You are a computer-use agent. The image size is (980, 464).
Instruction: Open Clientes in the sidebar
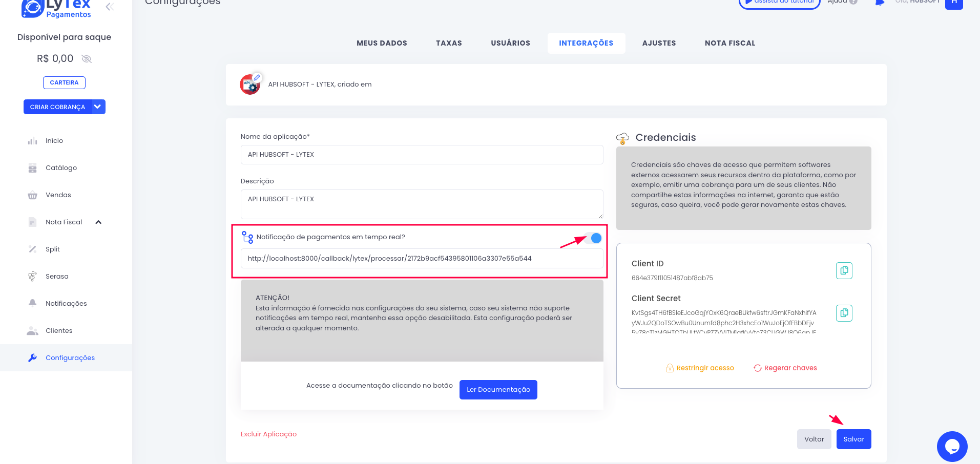[x=59, y=331]
